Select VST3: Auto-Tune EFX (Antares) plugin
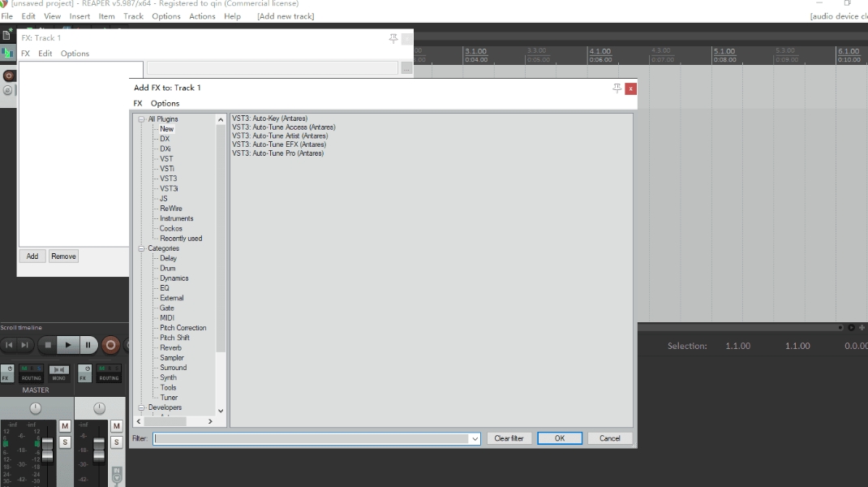868x487 pixels. click(279, 144)
